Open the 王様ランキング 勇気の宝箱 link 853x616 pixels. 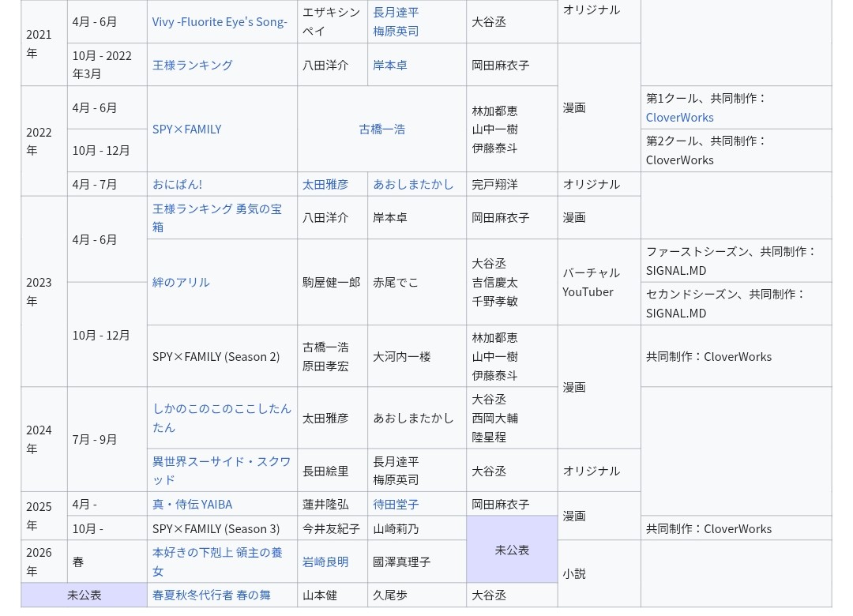click(217, 218)
